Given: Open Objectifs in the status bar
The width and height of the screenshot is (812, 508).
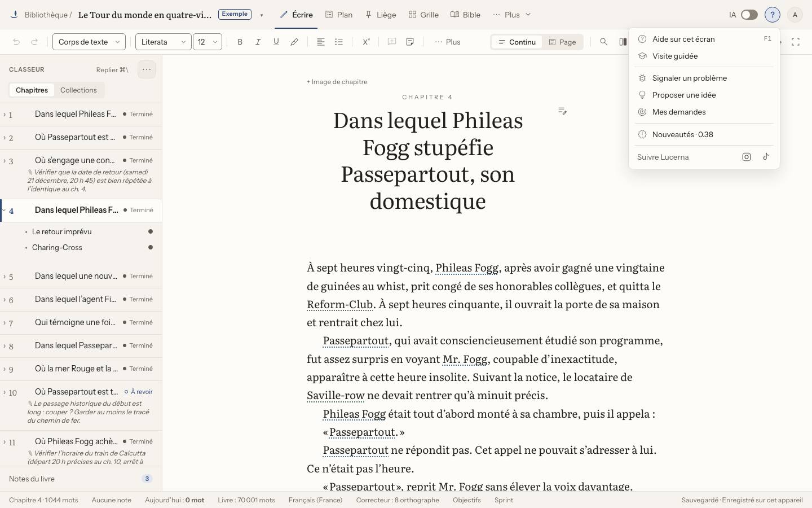Looking at the screenshot, I should (x=467, y=500).
